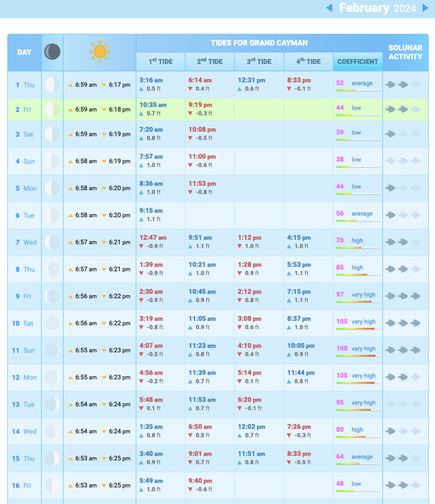Image resolution: width=435 pixels, height=504 pixels.
Task: Open day 14 Wed row
Action: (24, 432)
